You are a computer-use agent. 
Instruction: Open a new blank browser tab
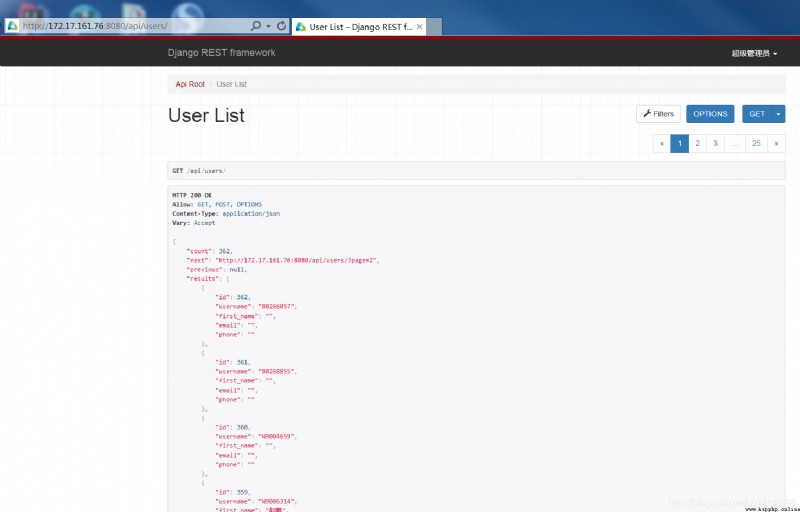(x=434, y=27)
